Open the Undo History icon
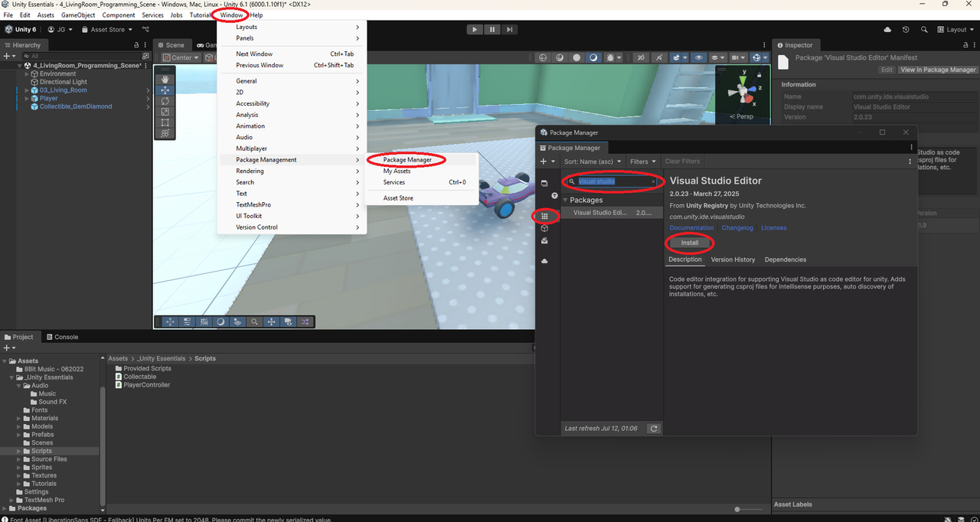Screen dimensions: 980x522 point(906,29)
